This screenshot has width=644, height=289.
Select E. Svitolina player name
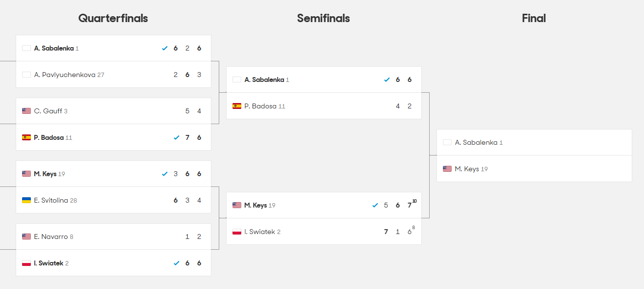point(51,200)
